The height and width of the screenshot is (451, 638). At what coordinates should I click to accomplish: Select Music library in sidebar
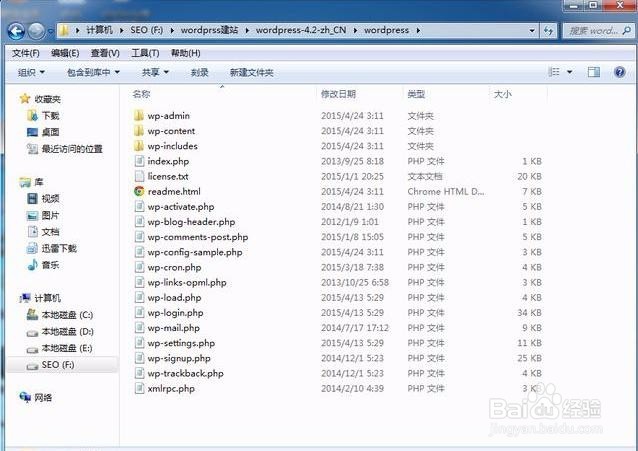coord(44,265)
